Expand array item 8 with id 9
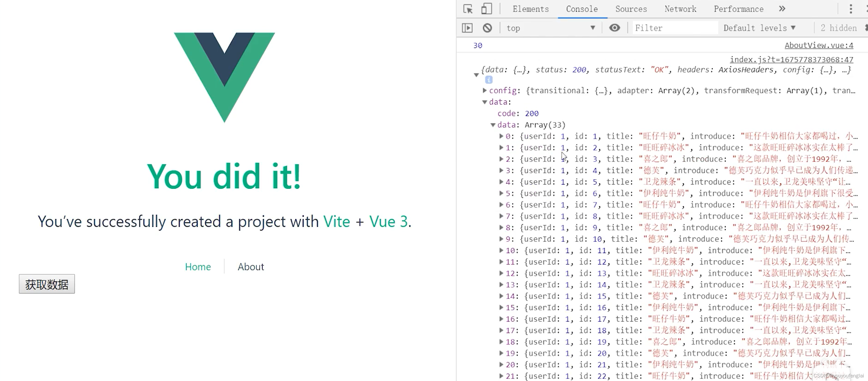Viewport: 868px width, 381px height. coord(501,228)
